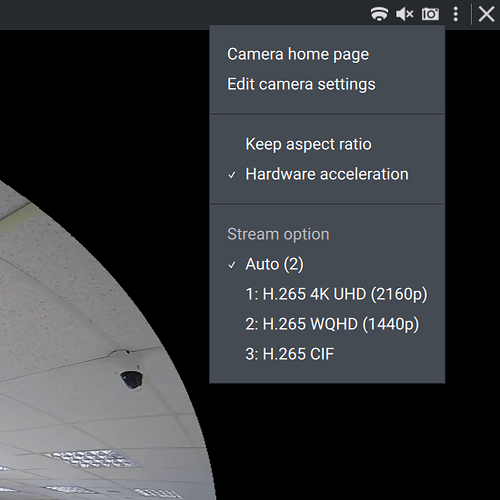The image size is (500, 500).
Task: Click the checkmark next to Auto (2)
Action: tap(232, 265)
